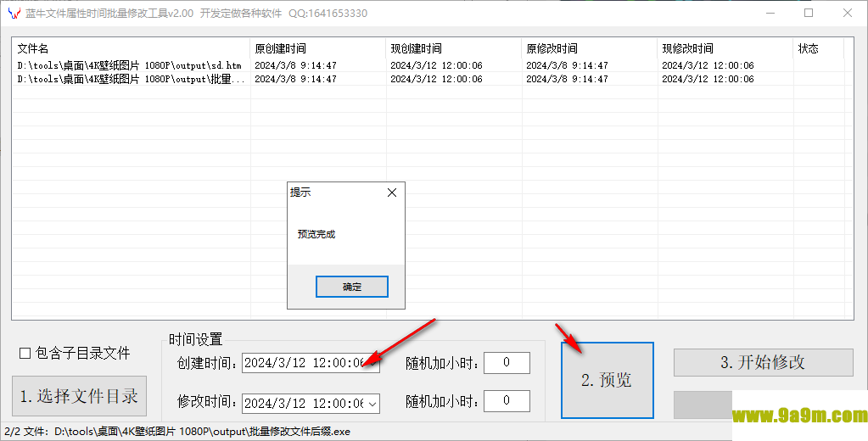The image size is (868, 441).
Task: Maximize the 蓝牛 tool window
Action: [809, 14]
